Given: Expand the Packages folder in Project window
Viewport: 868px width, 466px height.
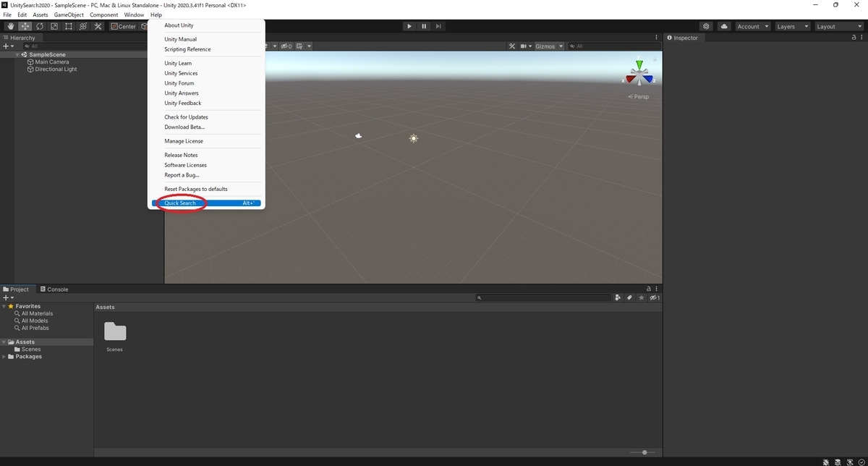Looking at the screenshot, I should click(x=4, y=356).
